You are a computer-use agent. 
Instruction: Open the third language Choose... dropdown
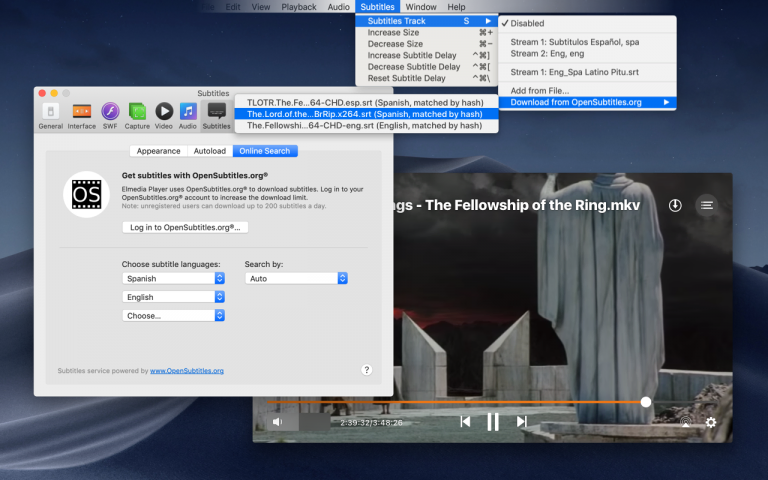coord(173,315)
